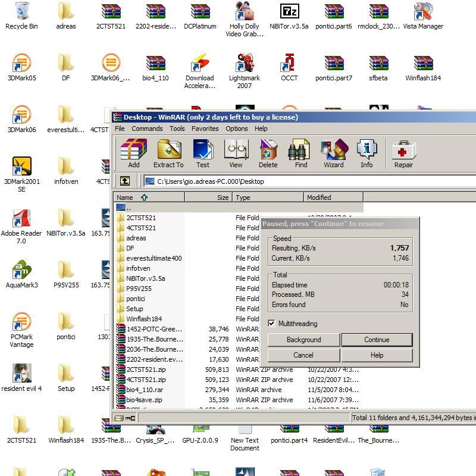Click the key password icon in status bar
Image resolution: width=476 pixels, height=476 pixels.
point(130,418)
